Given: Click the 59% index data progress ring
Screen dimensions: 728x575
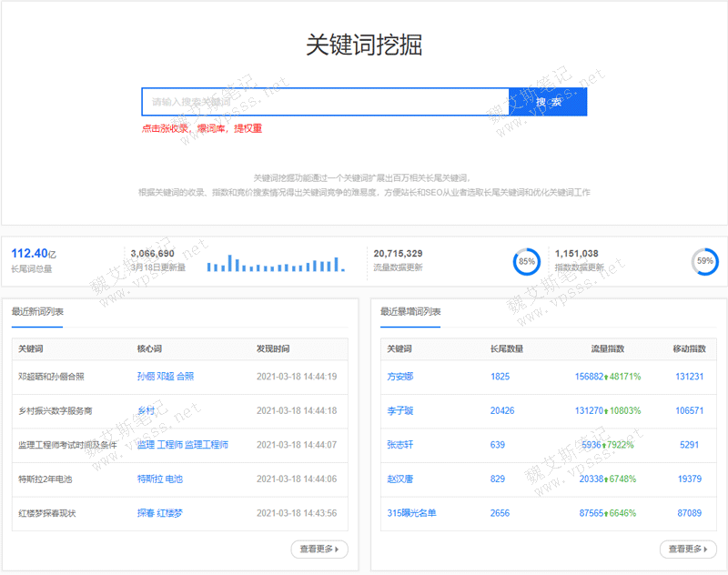Looking at the screenshot, I should pos(704,261).
